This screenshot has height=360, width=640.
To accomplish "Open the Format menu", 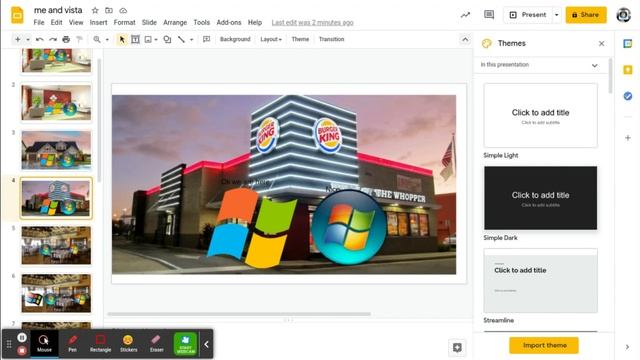I will point(124,22).
